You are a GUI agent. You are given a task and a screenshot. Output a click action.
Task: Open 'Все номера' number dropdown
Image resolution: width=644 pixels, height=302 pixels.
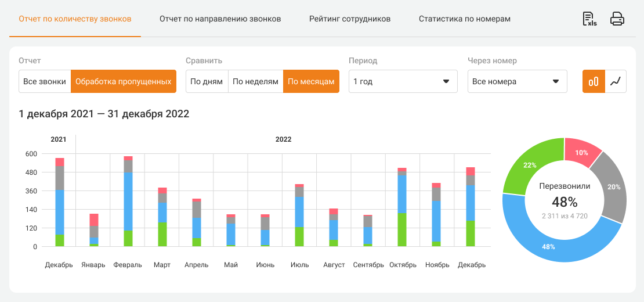click(x=517, y=81)
